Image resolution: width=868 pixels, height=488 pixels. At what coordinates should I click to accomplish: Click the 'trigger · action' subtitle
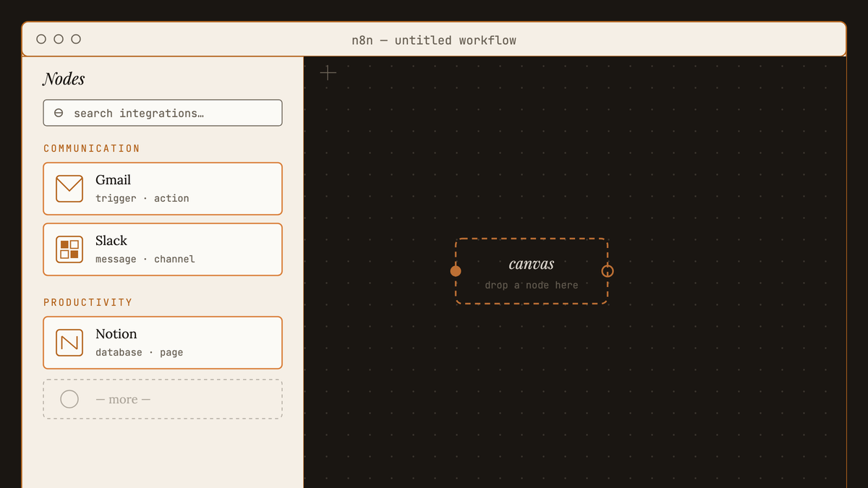click(142, 198)
